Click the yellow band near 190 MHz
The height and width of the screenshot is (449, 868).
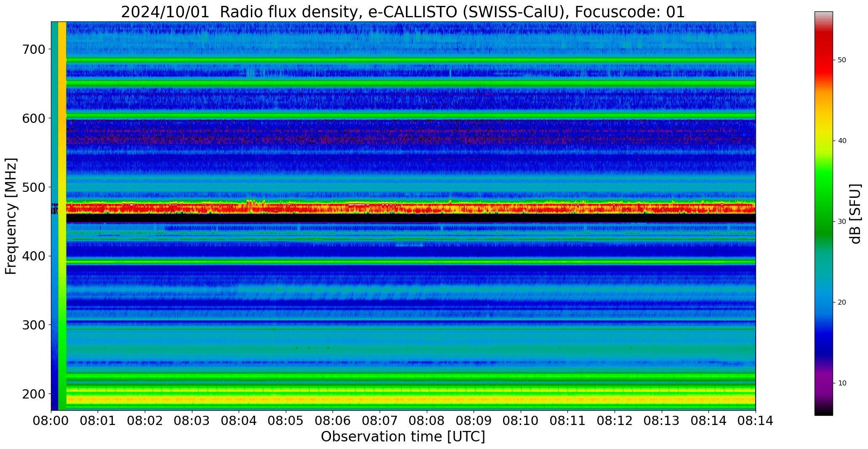[410, 399]
